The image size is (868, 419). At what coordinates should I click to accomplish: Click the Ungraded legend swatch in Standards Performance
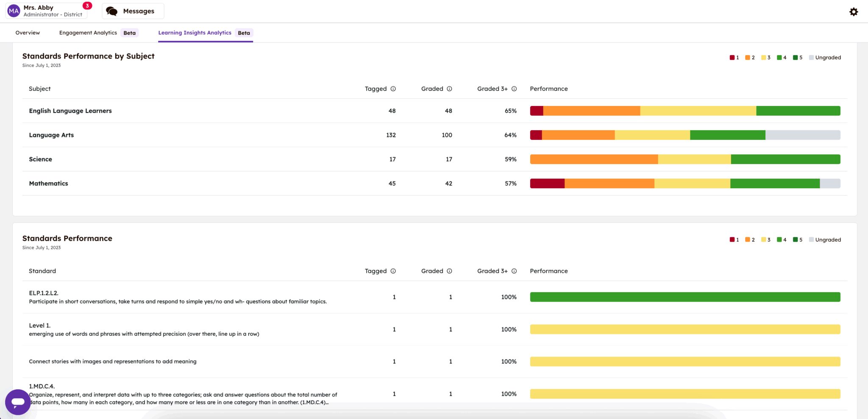coord(811,240)
